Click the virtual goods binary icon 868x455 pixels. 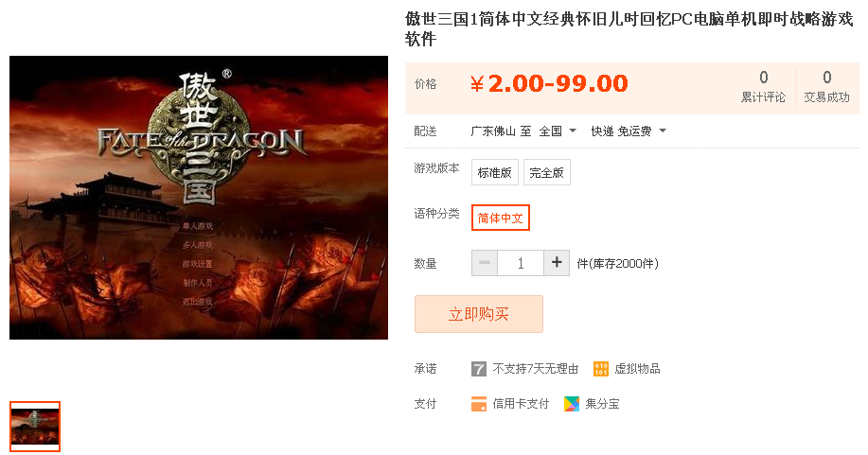pyautogui.click(x=601, y=369)
